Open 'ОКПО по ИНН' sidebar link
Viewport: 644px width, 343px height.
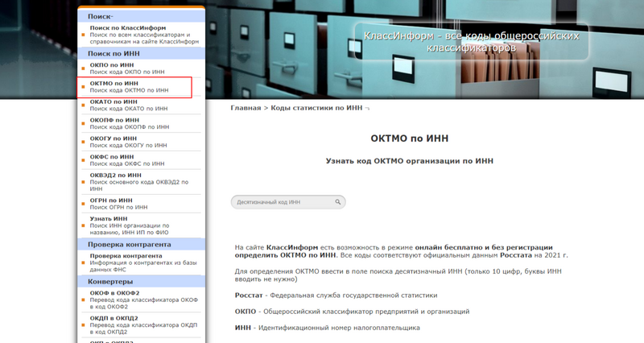coord(112,65)
